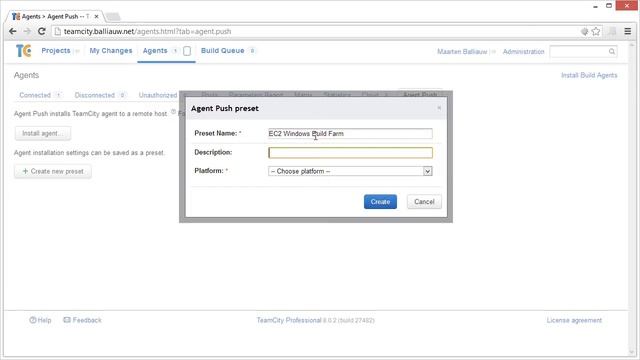Click the extension icon beside the bookmark star
The image size is (640, 360).
coord(584,31)
